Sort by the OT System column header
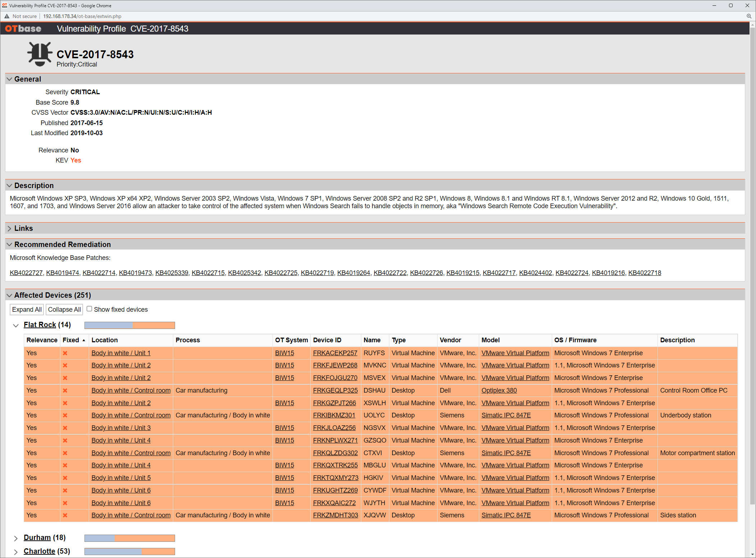Screen dimensions: 756x558 coord(291,340)
